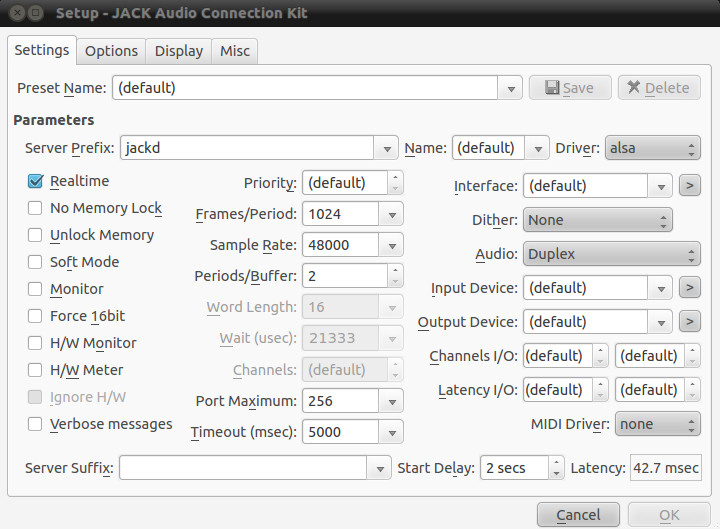Expand the Interface dropdown list
Screen dimensions: 720x529
pyautogui.click(x=661, y=186)
